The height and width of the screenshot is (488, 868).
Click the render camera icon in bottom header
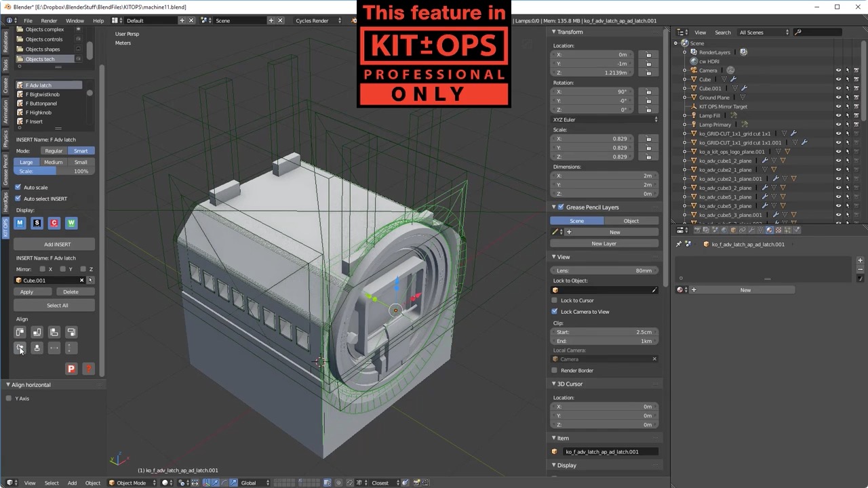416,483
